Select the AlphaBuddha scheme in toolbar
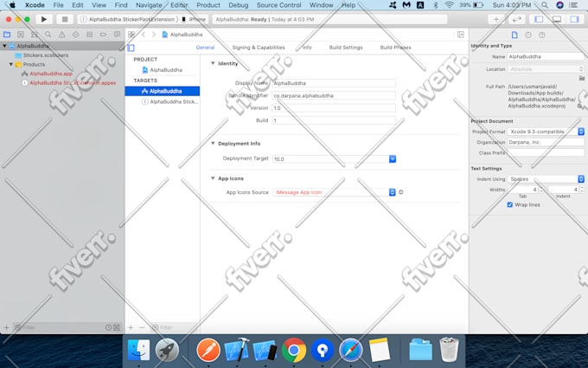 [x=128, y=19]
